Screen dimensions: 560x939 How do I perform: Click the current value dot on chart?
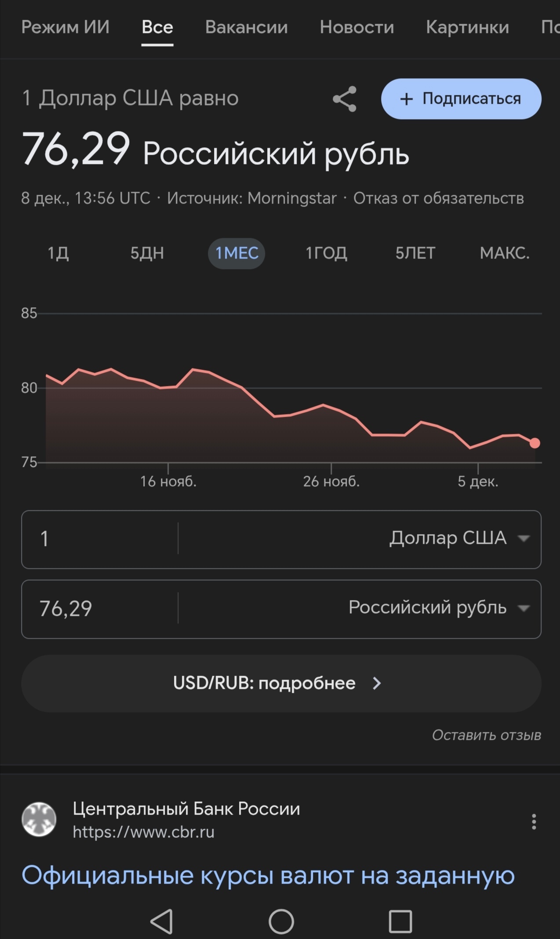click(535, 443)
